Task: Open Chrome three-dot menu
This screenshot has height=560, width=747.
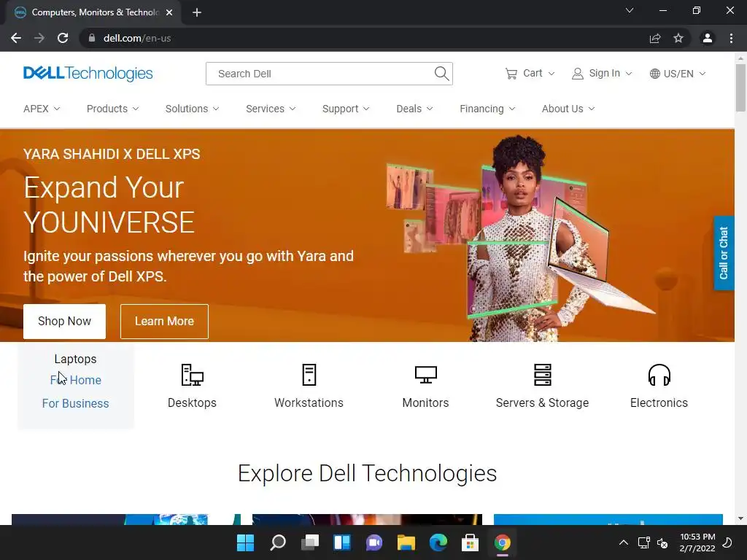Action: [x=731, y=38]
